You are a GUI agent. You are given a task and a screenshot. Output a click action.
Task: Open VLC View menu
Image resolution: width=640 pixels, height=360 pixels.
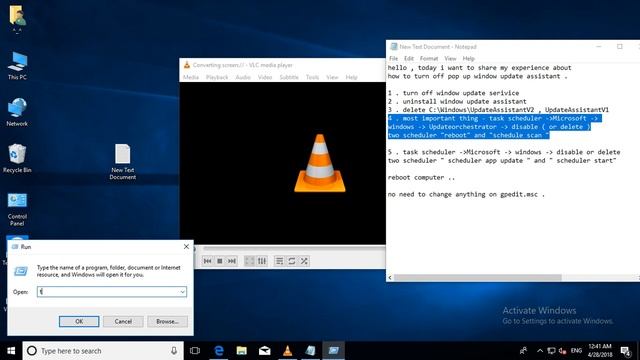click(x=332, y=77)
